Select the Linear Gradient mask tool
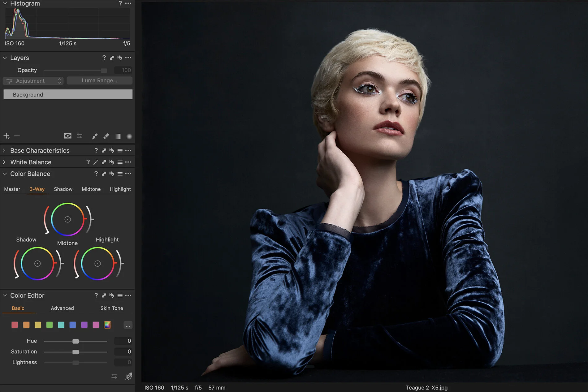588x392 pixels. pos(118,136)
